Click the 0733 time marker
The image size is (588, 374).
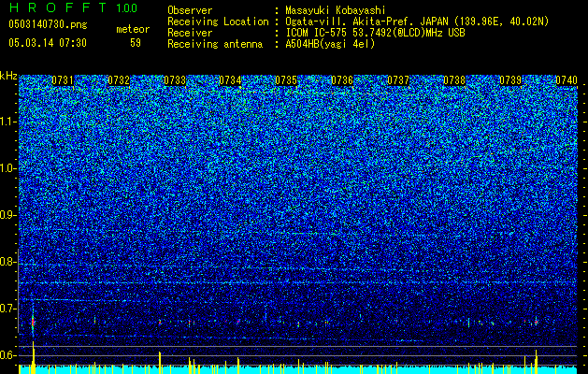click(x=175, y=80)
